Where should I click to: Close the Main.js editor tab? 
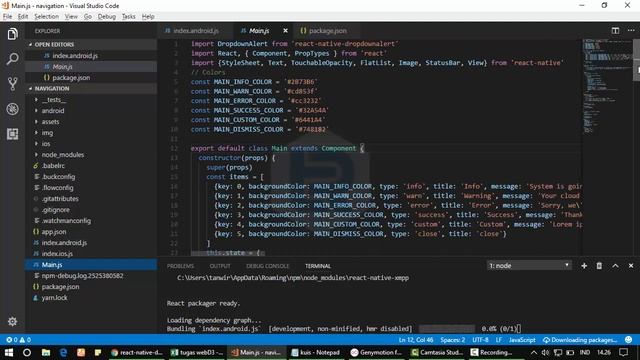[x=285, y=31]
